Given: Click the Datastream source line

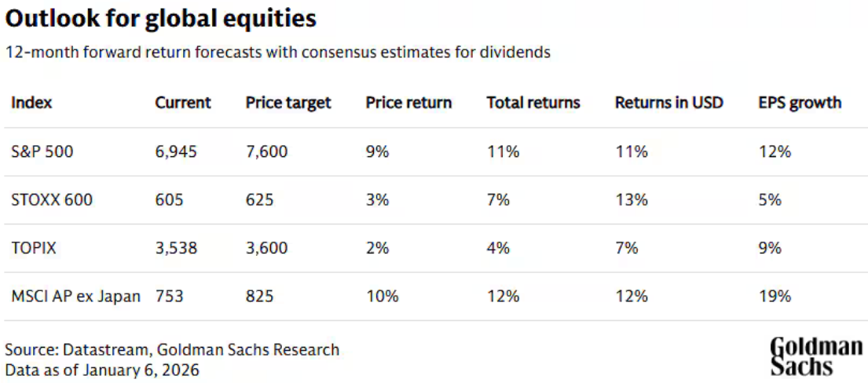Looking at the screenshot, I should (x=172, y=349).
